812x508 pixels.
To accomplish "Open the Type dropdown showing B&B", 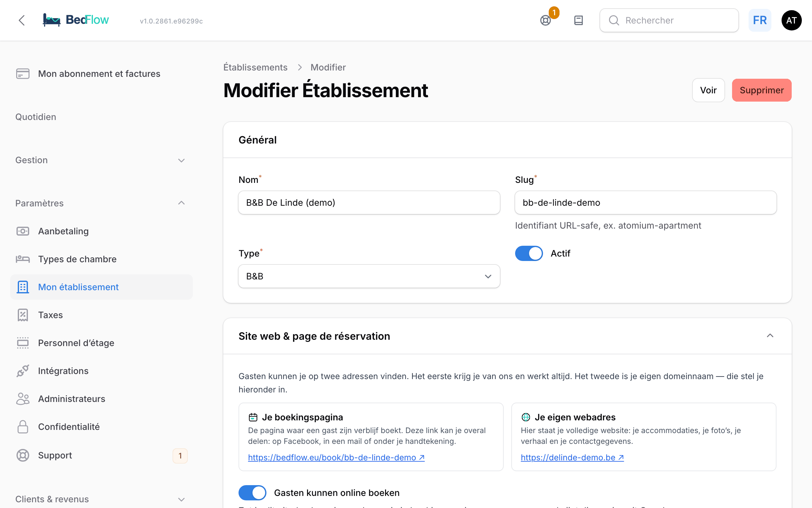I will pos(369,276).
